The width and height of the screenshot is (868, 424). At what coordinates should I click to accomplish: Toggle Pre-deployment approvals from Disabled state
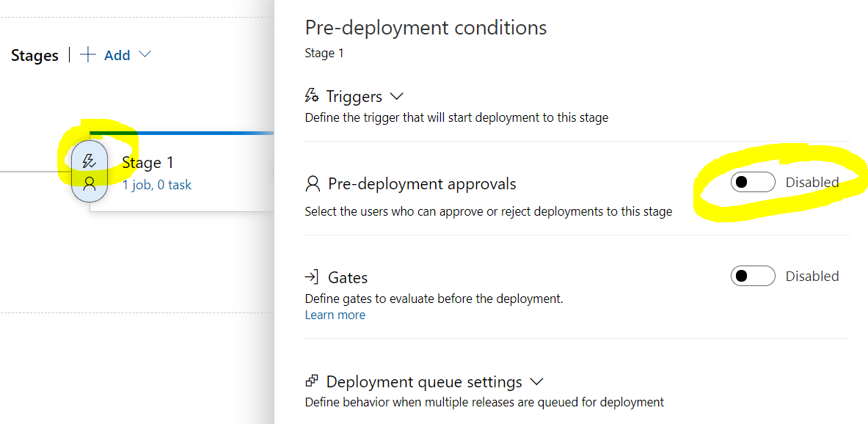[753, 182]
